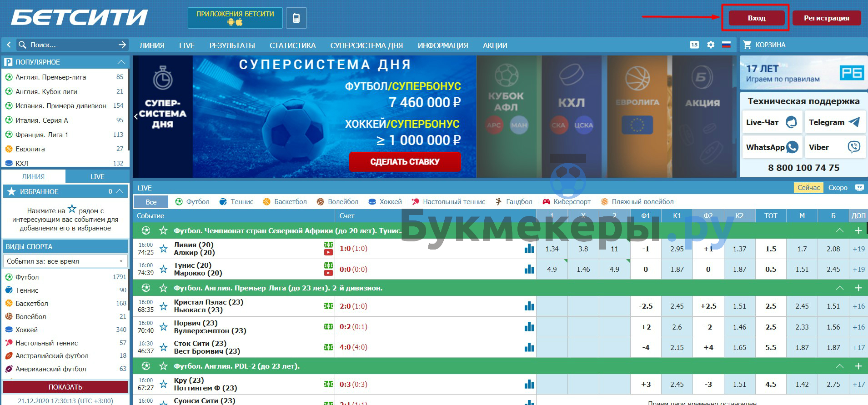Open the ЛИНИЯ top menu item
This screenshot has height=405, width=868.
[x=152, y=45]
